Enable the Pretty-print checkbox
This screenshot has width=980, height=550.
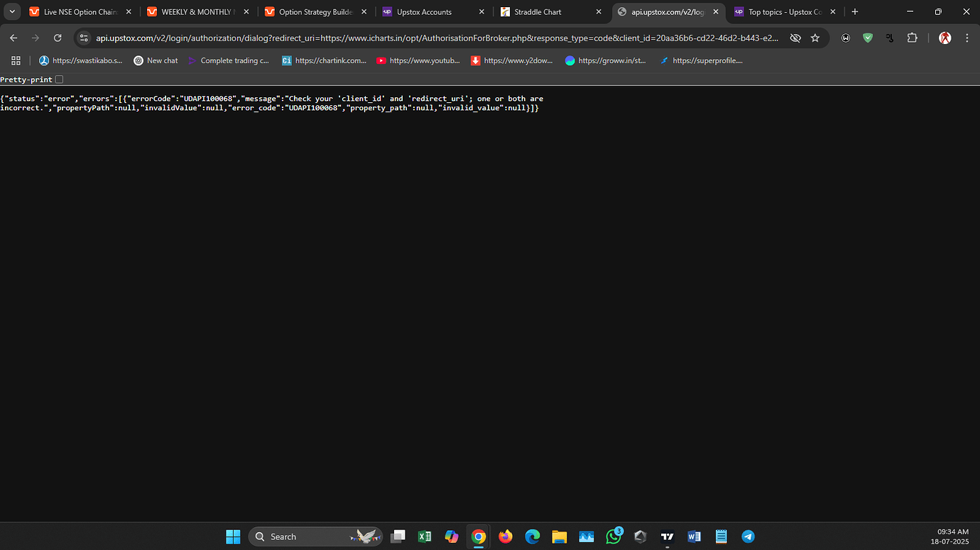[59, 79]
